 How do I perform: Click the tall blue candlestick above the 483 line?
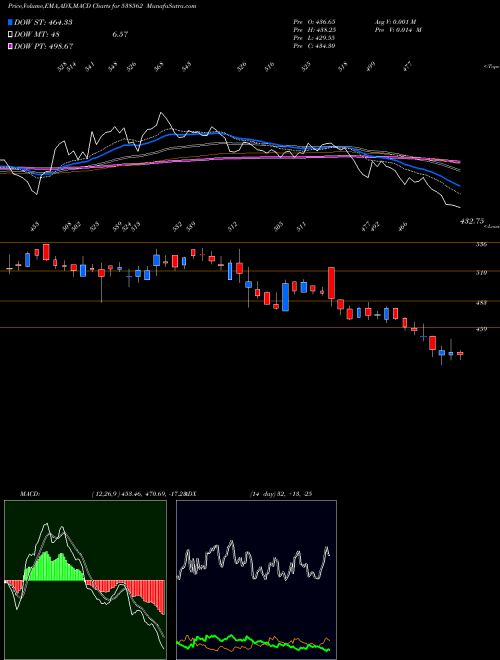pos(285,297)
